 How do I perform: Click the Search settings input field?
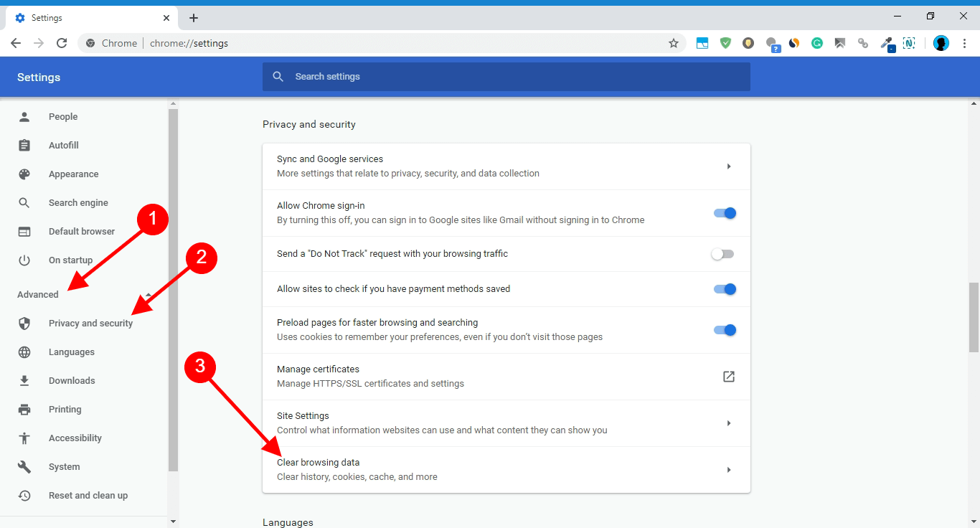pos(507,77)
